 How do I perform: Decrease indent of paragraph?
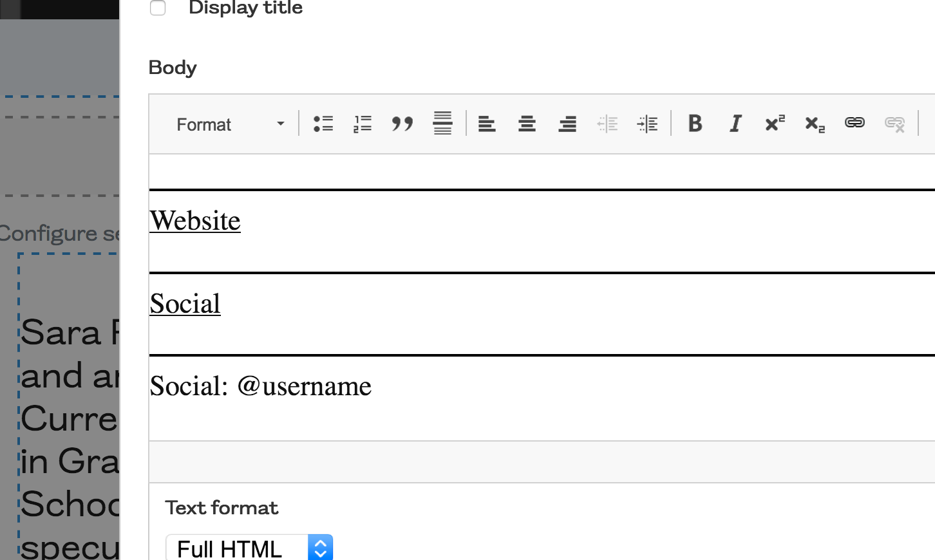pos(607,124)
